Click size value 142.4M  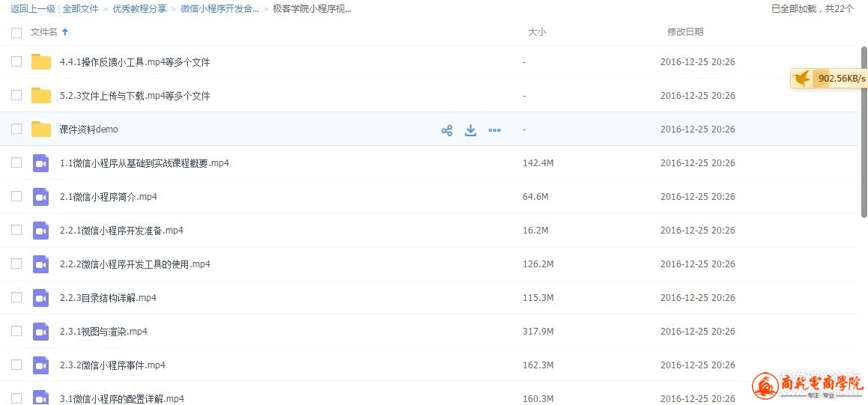click(x=538, y=163)
